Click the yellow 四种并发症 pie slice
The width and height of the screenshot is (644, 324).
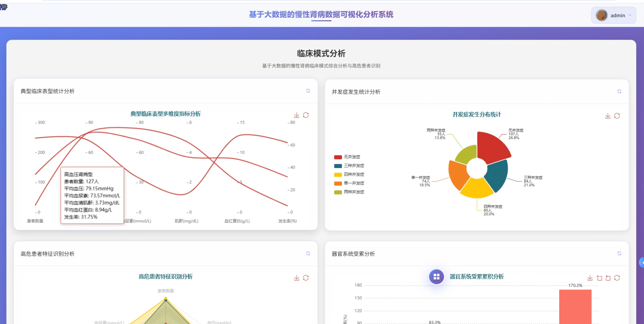click(477, 189)
